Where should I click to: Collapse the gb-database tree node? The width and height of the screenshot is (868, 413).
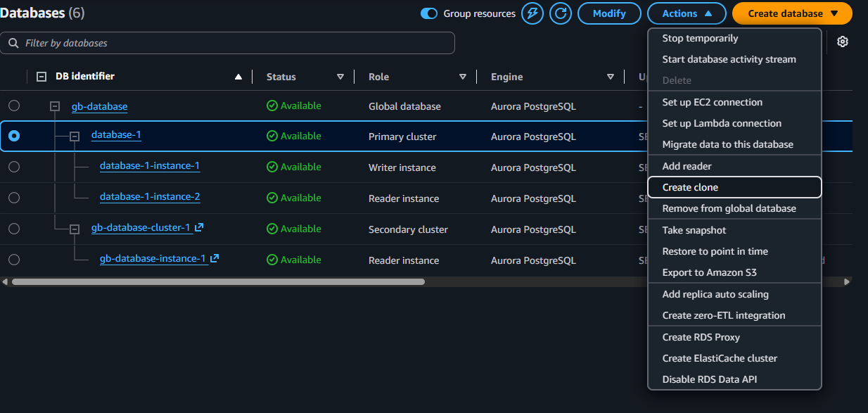point(55,106)
